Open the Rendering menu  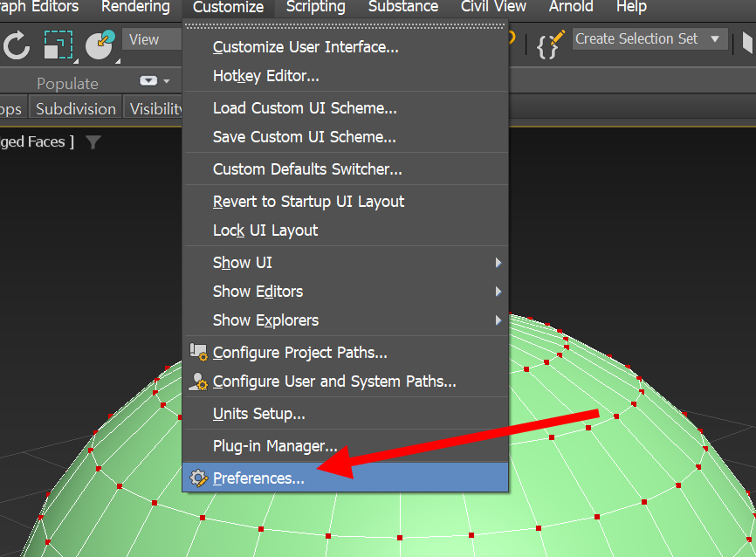135,7
